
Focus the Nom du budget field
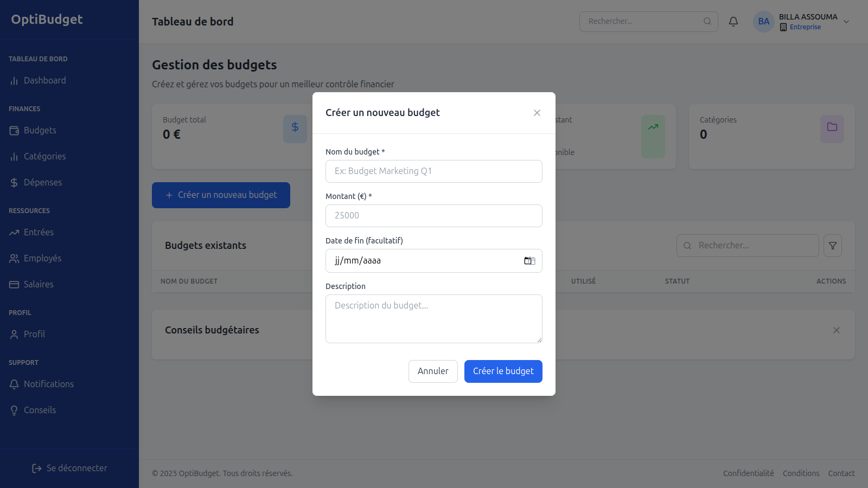434,171
